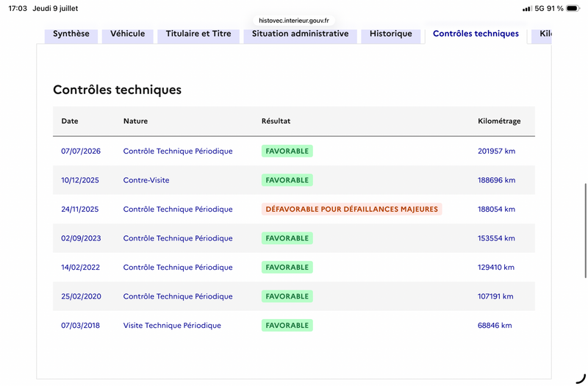
Task: Select the date 07/07/2026
Action: pos(81,151)
